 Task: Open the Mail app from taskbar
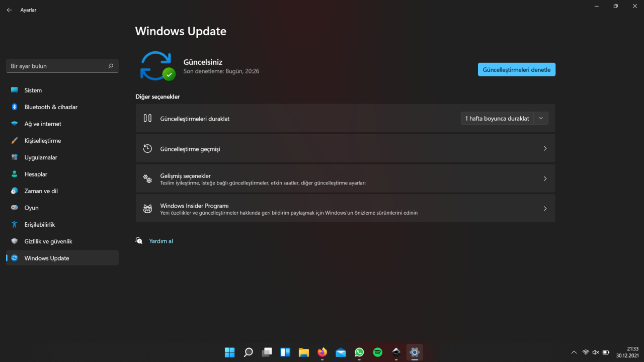click(341, 352)
